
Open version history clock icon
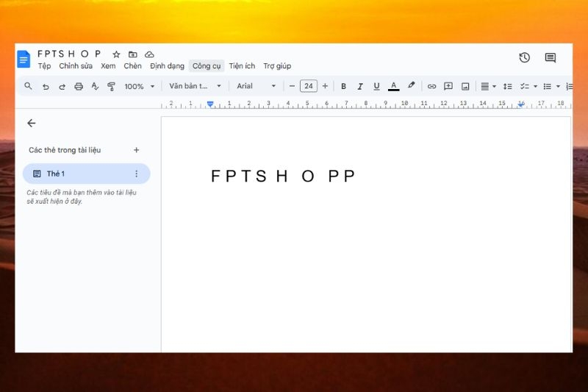point(524,57)
